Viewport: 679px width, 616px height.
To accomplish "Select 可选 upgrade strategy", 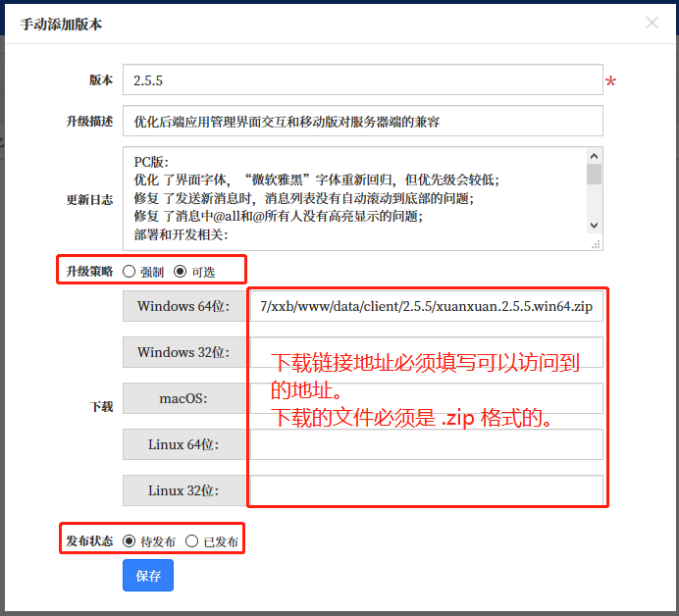I will (x=180, y=272).
